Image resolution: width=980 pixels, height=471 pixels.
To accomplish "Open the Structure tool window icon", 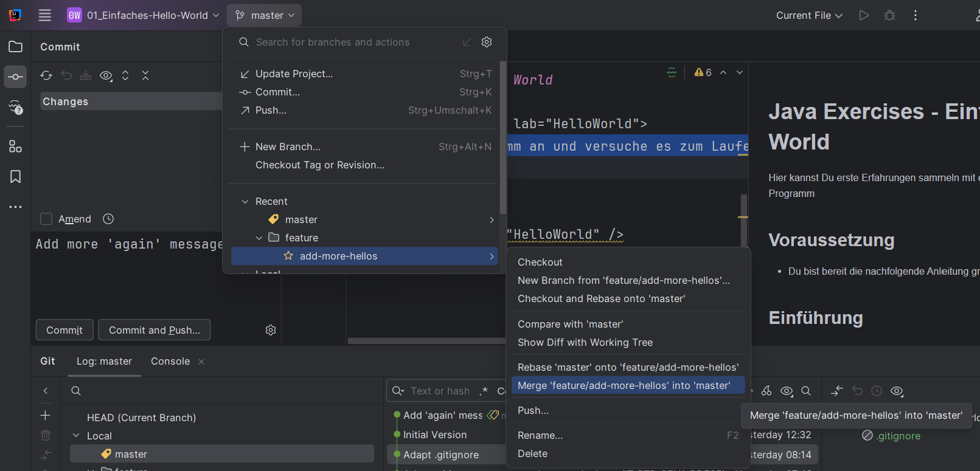I will 16,146.
